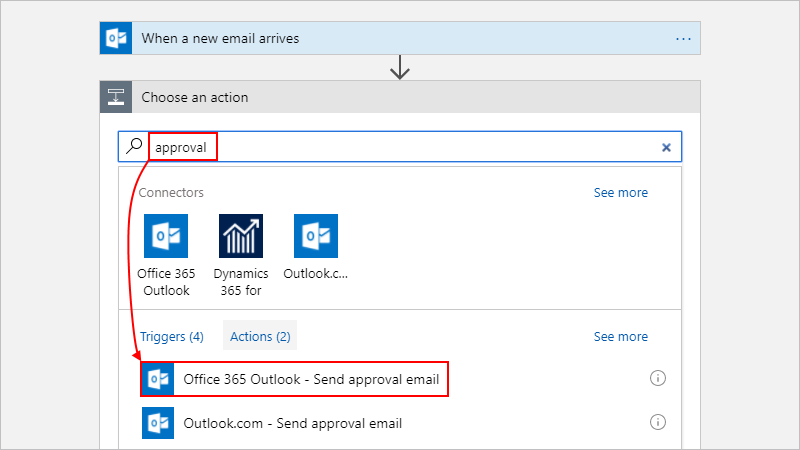Choose Office 365 Outlook - Send approval email
Viewport: 800px width, 450px height.
click(294, 379)
